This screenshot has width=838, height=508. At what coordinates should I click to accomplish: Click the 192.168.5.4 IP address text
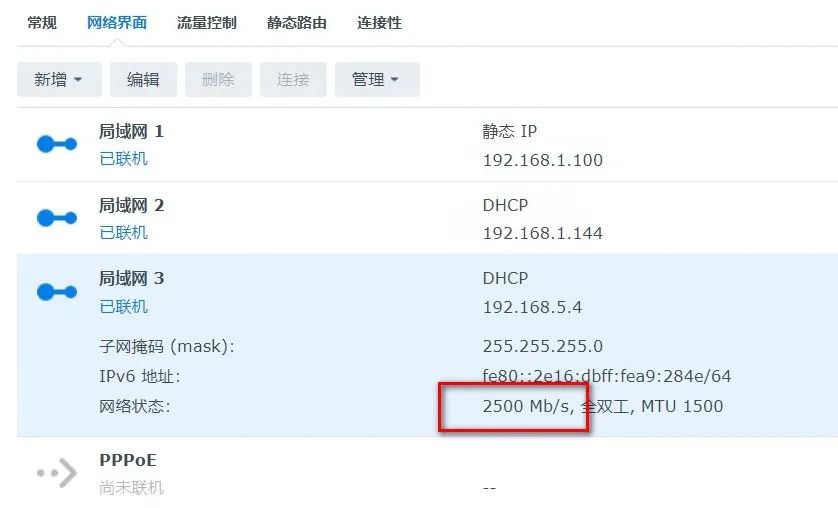click(x=532, y=307)
